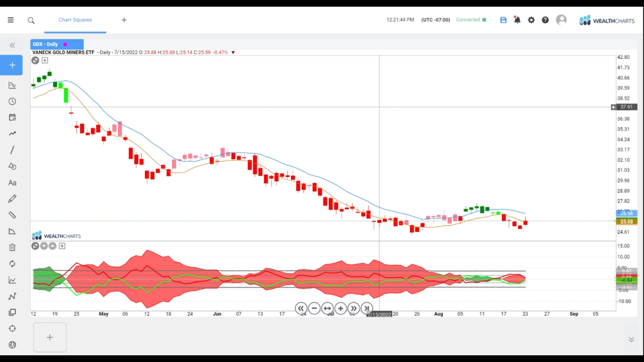Screen dimensions: 644x362
Task: Click the green -0.53 indicator value tag
Action: coord(626,280)
